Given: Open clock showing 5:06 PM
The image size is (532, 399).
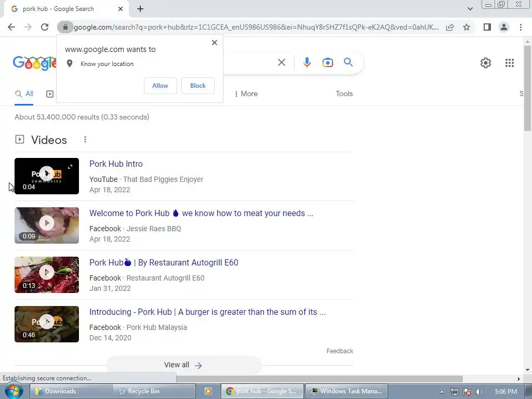Looking at the screenshot, I should pos(506,392).
